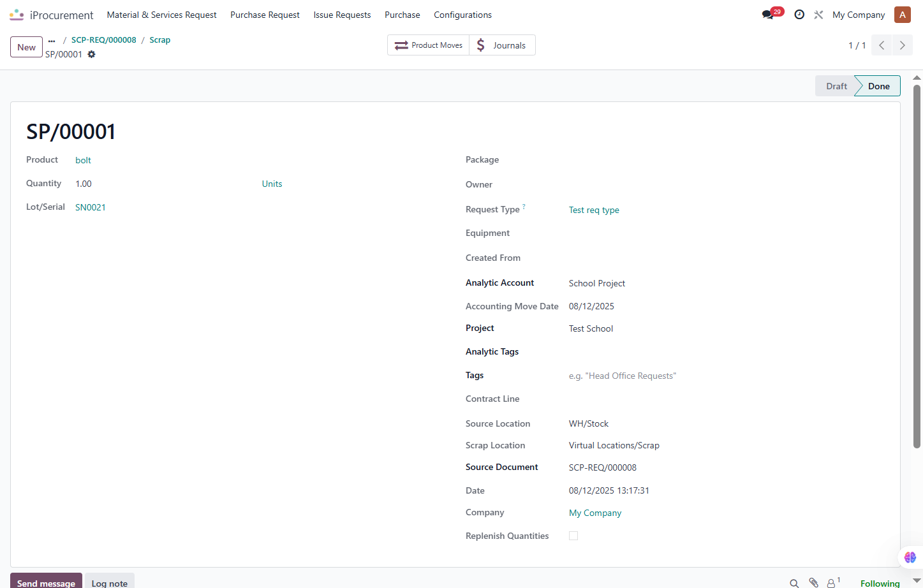Open the iProcurement app home icon
The width and height of the screenshot is (923, 588).
click(x=17, y=15)
